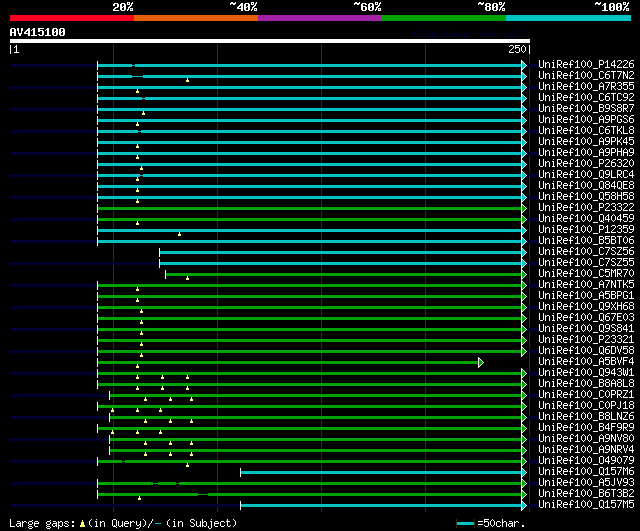Select the UniRef100_C6TKL8 label
This screenshot has width=640, height=531.
tap(586, 131)
